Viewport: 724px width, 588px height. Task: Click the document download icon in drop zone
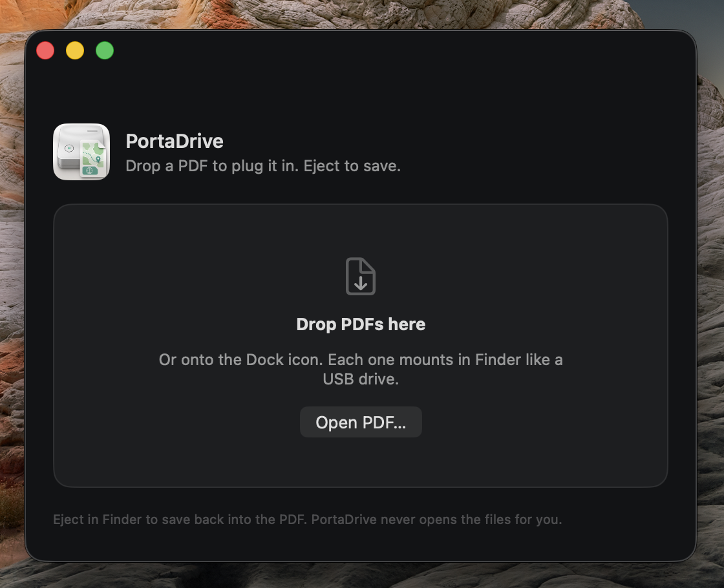pyautogui.click(x=361, y=276)
